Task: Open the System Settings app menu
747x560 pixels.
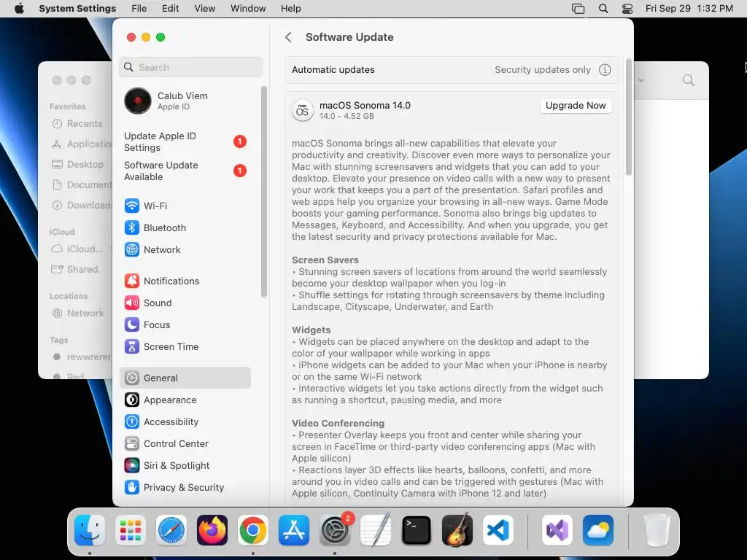Action: click(x=77, y=9)
